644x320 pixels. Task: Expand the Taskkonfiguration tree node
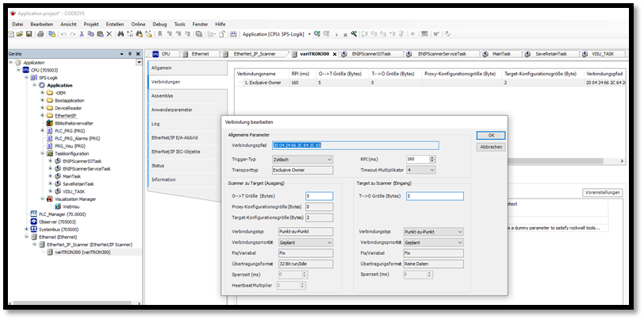41,152
